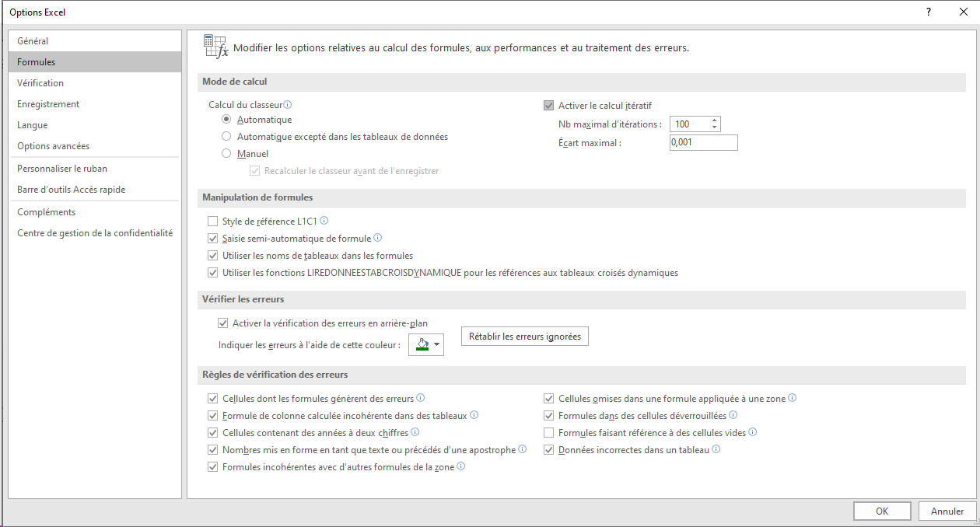980x527 pixels.
Task: Click info icon for Formules dans des cellules déverrouillées
Action: point(733,415)
